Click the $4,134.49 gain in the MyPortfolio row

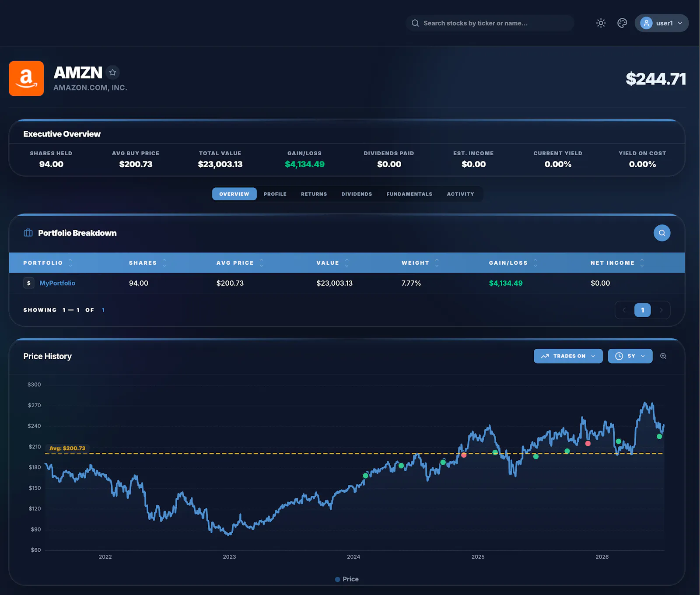click(505, 283)
